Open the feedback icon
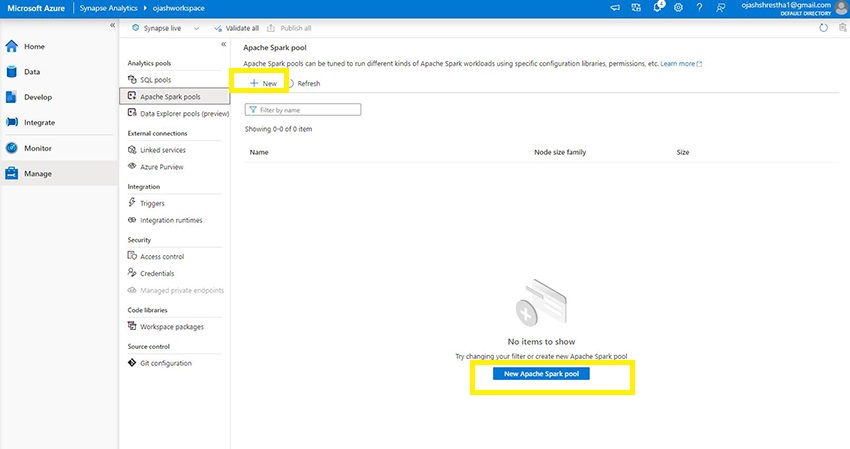Image resolution: width=850 pixels, height=449 pixels. tap(720, 8)
